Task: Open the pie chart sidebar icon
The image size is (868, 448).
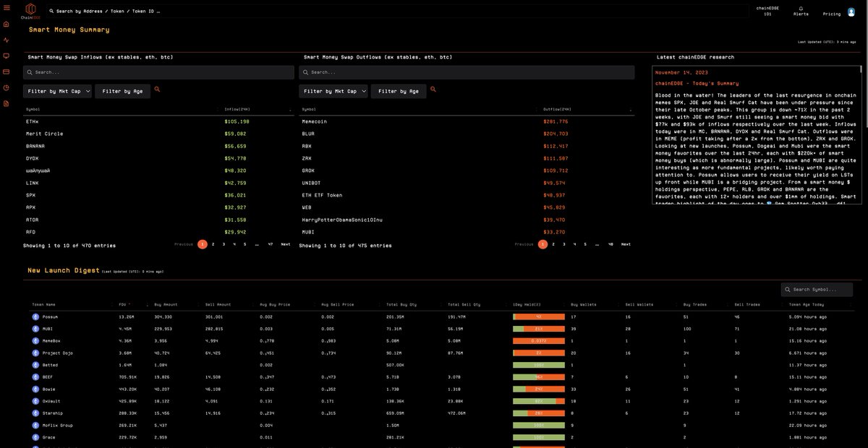Action: click(7, 87)
